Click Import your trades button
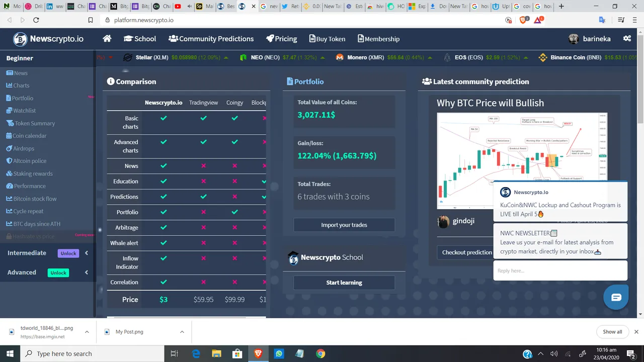 344,225
